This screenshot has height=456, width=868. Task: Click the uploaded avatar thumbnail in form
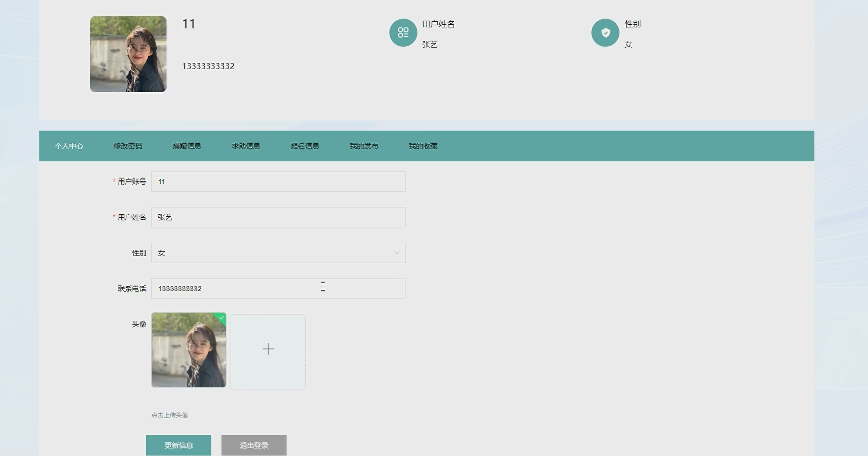click(x=189, y=350)
